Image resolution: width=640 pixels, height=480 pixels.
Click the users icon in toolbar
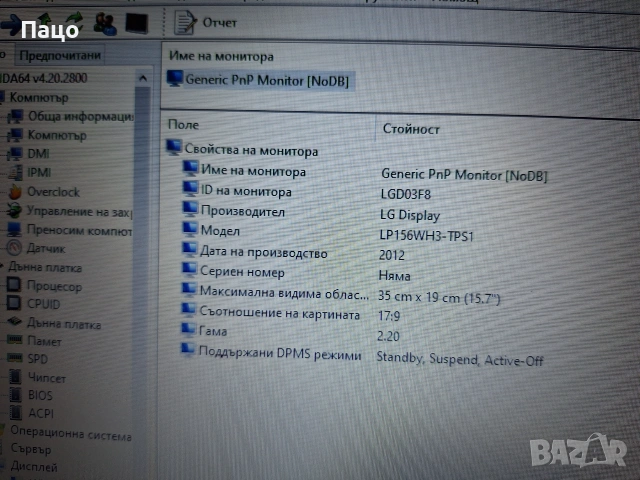click(104, 23)
